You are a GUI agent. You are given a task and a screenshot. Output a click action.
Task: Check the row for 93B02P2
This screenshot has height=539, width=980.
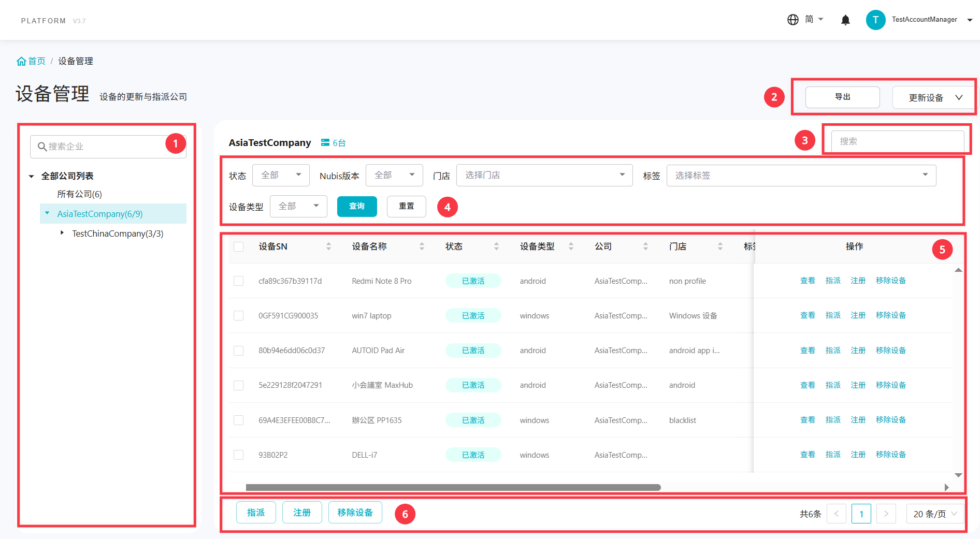(238, 455)
